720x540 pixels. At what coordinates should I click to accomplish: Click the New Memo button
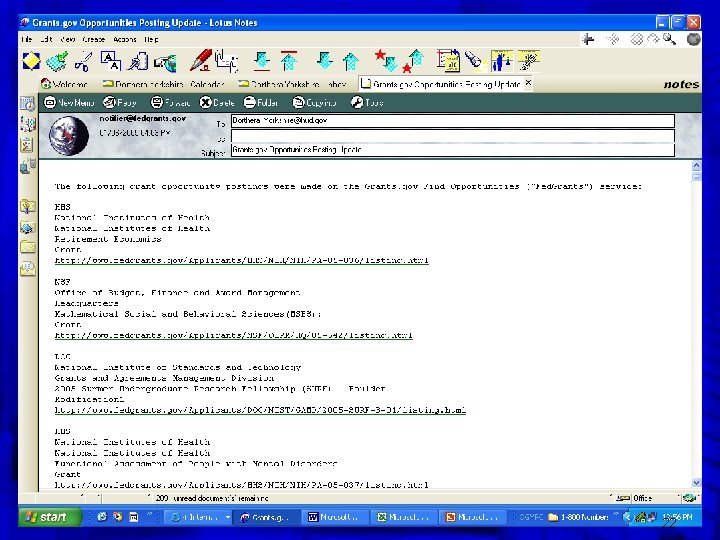click(x=69, y=102)
